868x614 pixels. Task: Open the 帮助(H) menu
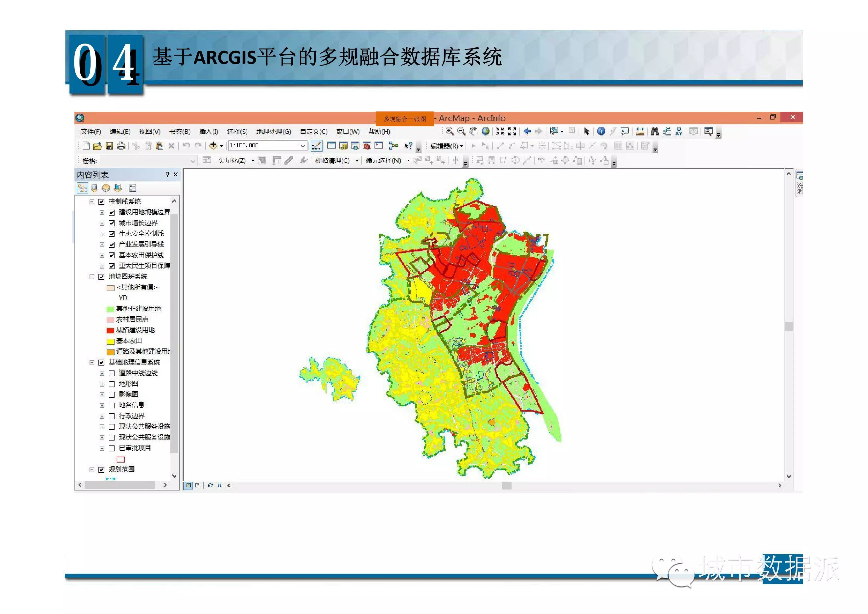379,131
